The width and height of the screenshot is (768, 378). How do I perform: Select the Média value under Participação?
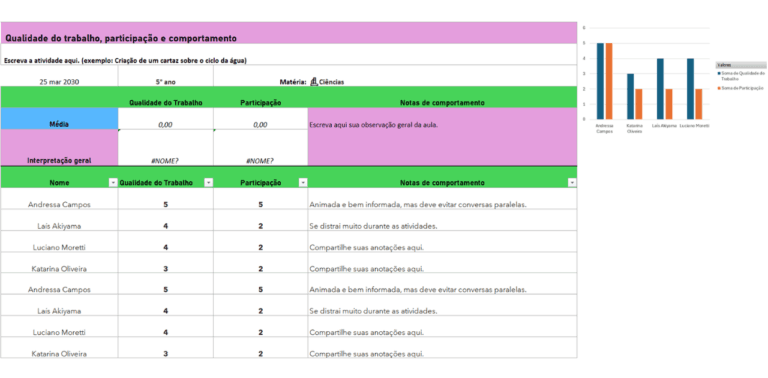(261, 118)
